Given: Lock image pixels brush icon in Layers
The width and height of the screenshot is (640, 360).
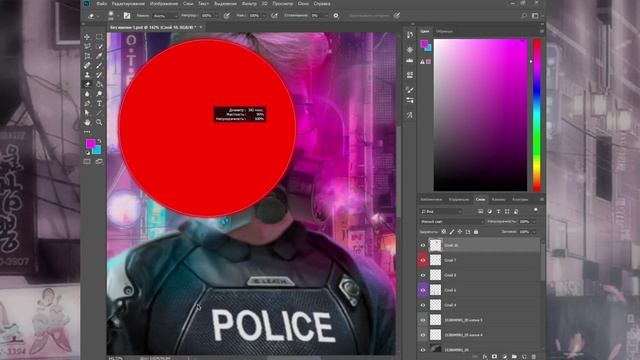Looking at the screenshot, I should click(452, 232).
